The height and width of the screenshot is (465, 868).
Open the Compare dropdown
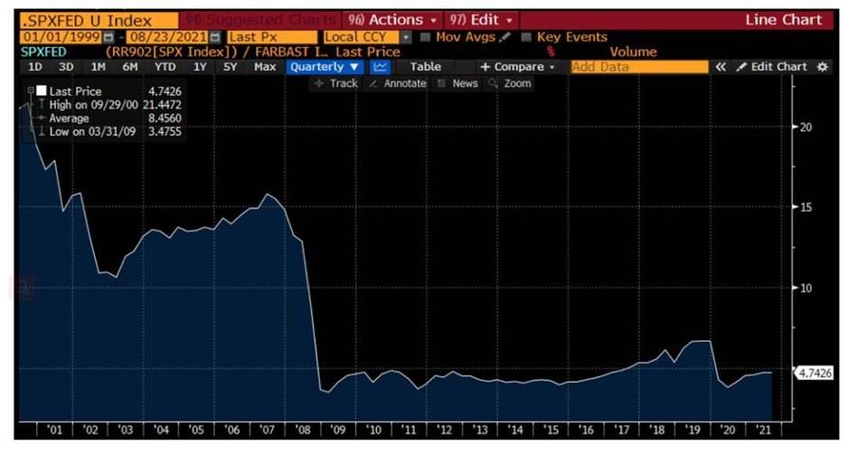pos(517,67)
